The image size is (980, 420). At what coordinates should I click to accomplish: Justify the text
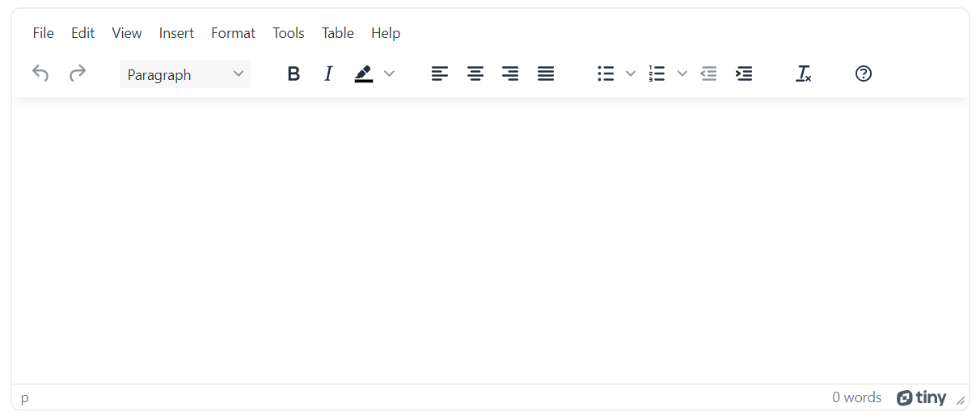click(546, 73)
